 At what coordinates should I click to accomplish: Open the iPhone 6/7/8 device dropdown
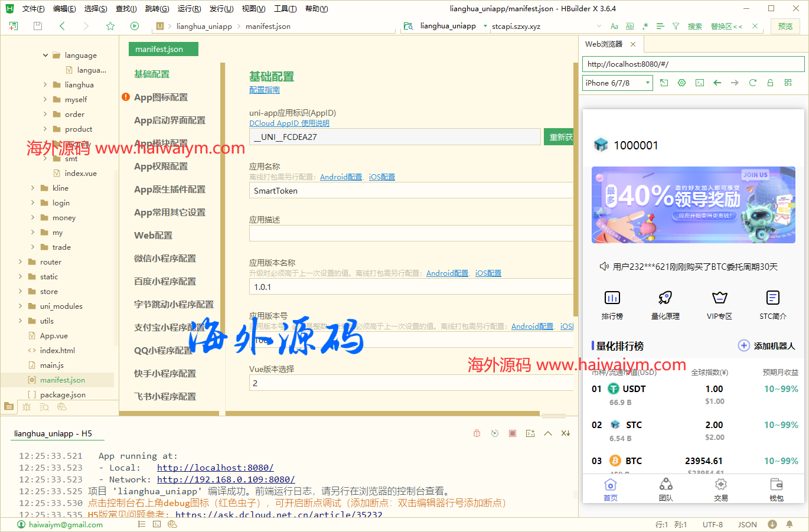pyautogui.click(x=617, y=83)
